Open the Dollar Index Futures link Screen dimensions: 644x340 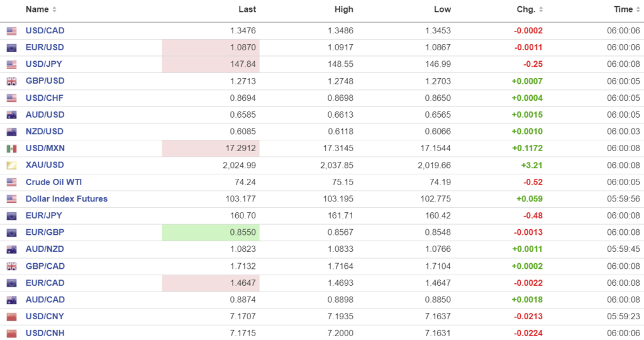[67, 199]
